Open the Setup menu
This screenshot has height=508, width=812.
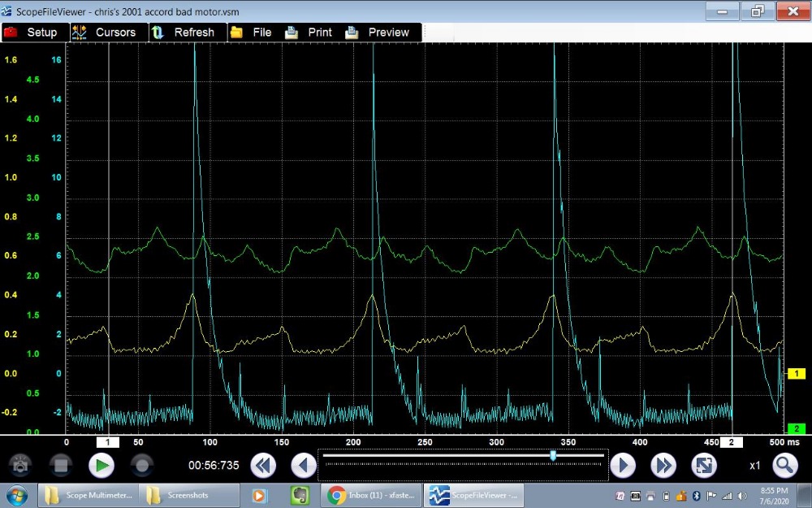[35, 33]
